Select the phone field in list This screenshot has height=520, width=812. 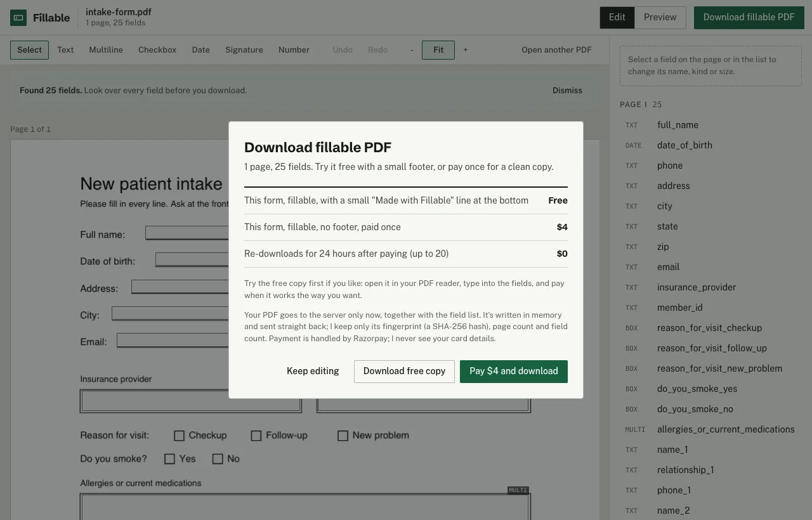(710, 166)
